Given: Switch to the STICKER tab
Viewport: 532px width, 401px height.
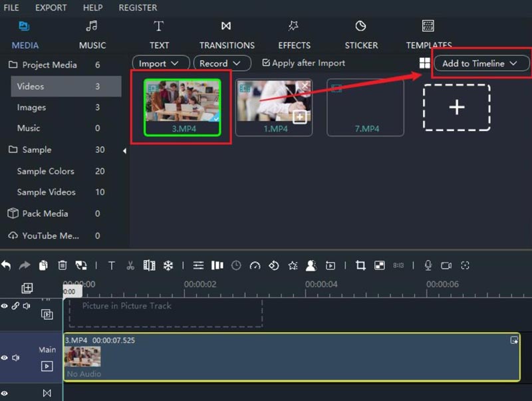Looking at the screenshot, I should click(x=361, y=35).
